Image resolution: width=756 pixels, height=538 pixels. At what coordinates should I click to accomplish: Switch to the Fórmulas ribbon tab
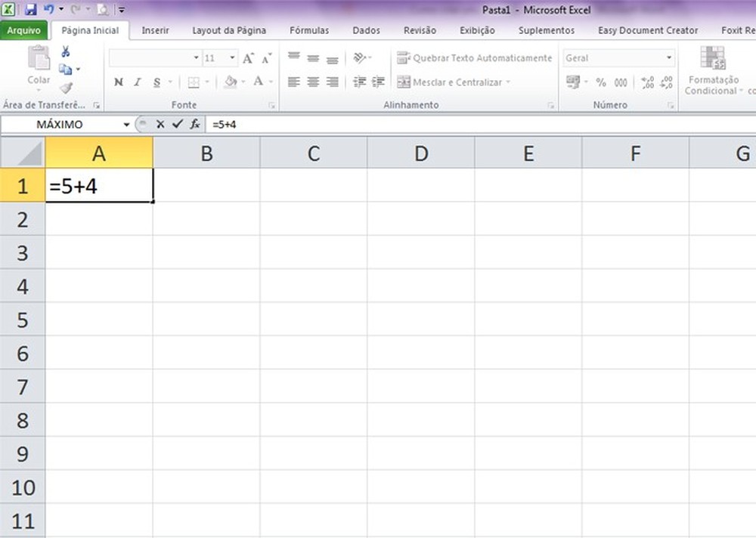[308, 30]
